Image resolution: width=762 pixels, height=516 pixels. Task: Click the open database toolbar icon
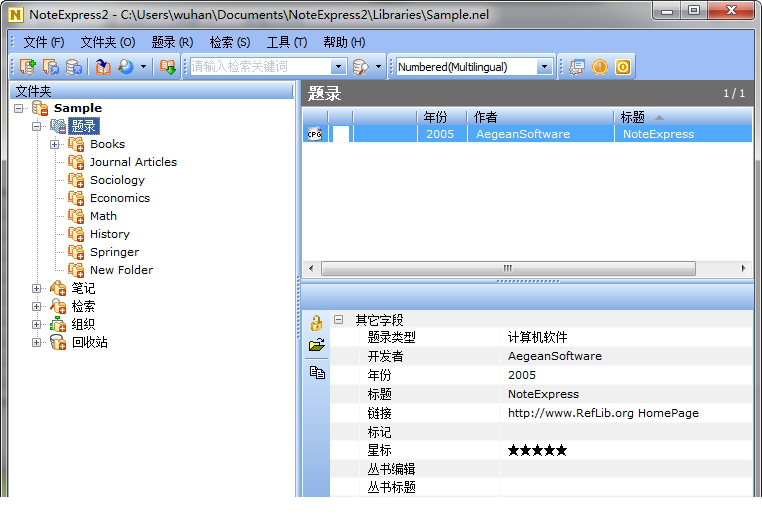tap(51, 67)
